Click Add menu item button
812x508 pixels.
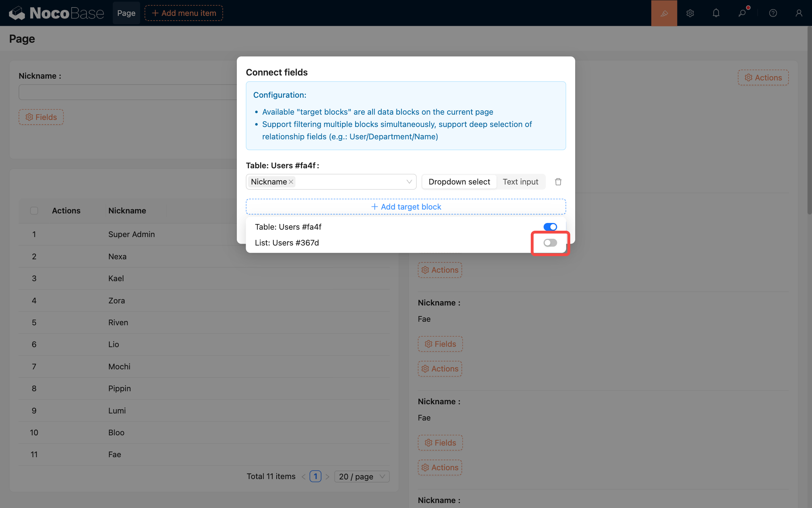[184, 13]
